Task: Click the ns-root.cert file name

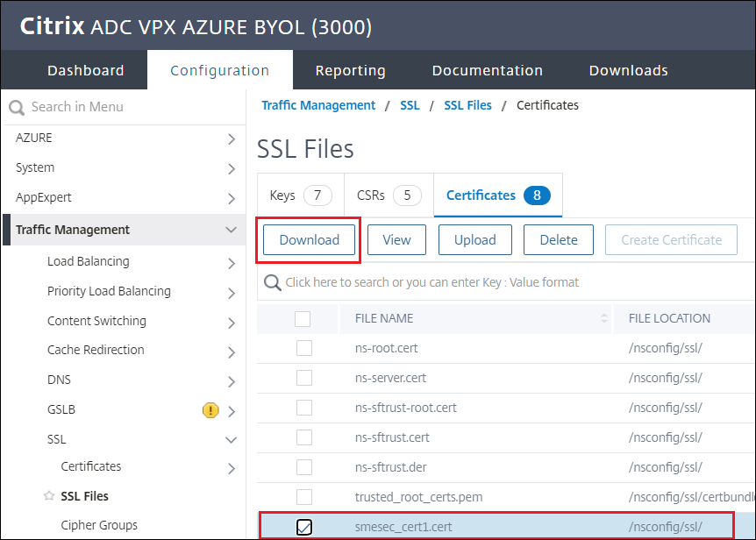Action: 386,348
